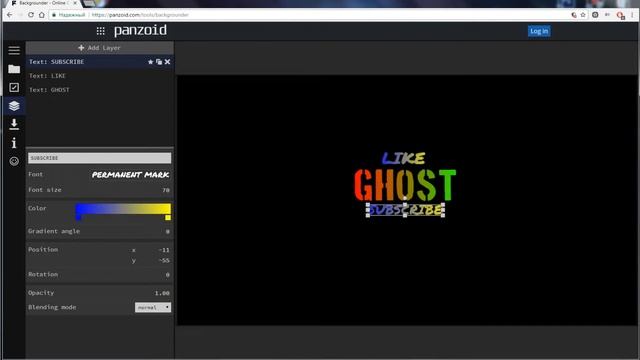The height and width of the screenshot is (360, 640).
Task: Open the folder (projects) sidebar icon
Action: pyautogui.click(x=14, y=69)
